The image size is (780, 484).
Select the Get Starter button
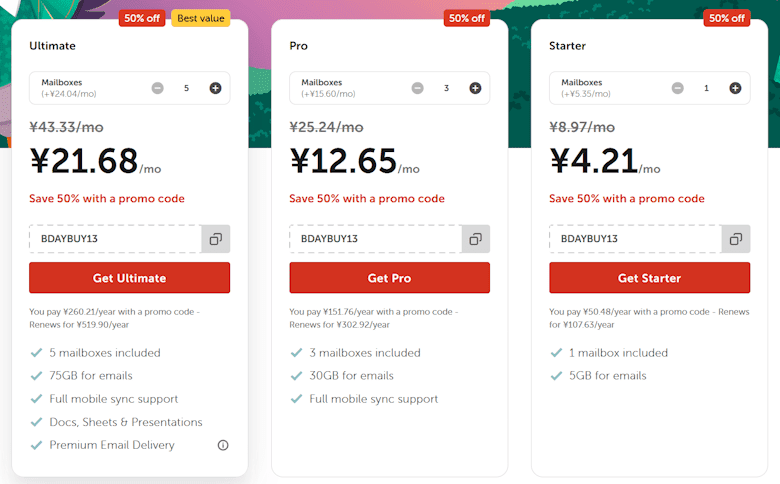point(650,278)
